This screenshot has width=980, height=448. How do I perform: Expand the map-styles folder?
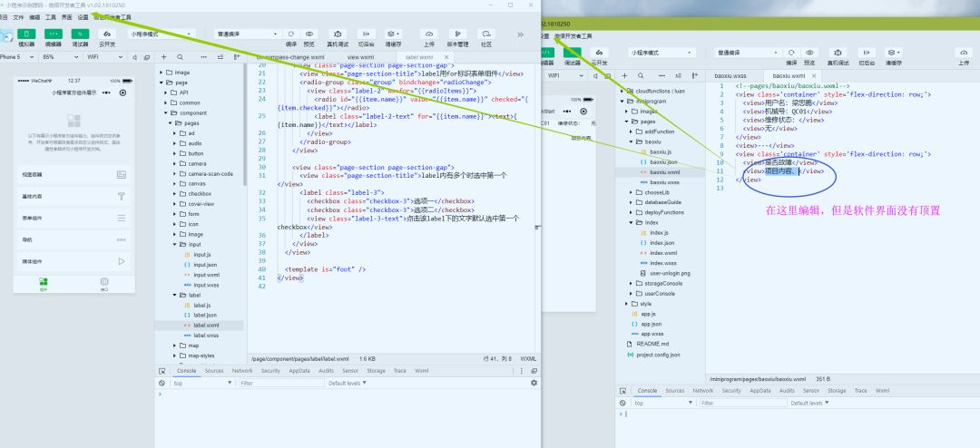(x=194, y=355)
